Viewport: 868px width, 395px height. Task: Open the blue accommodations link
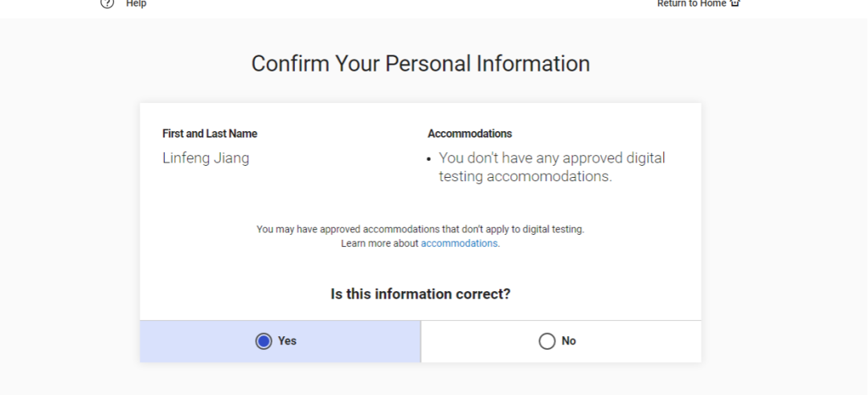click(459, 243)
